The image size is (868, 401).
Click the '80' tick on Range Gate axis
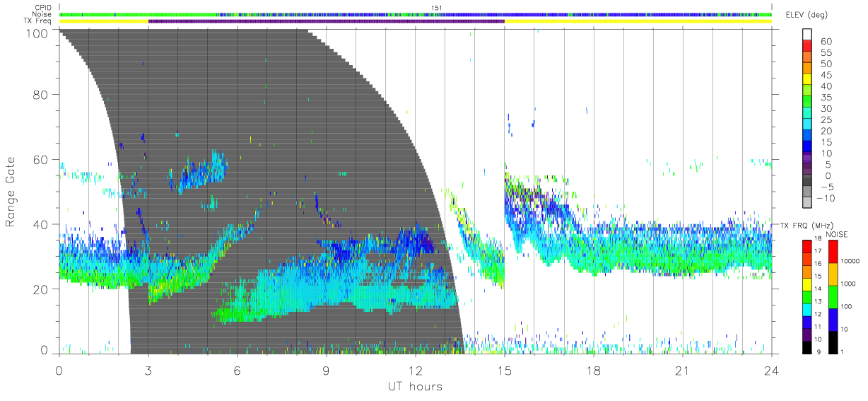coord(40,95)
